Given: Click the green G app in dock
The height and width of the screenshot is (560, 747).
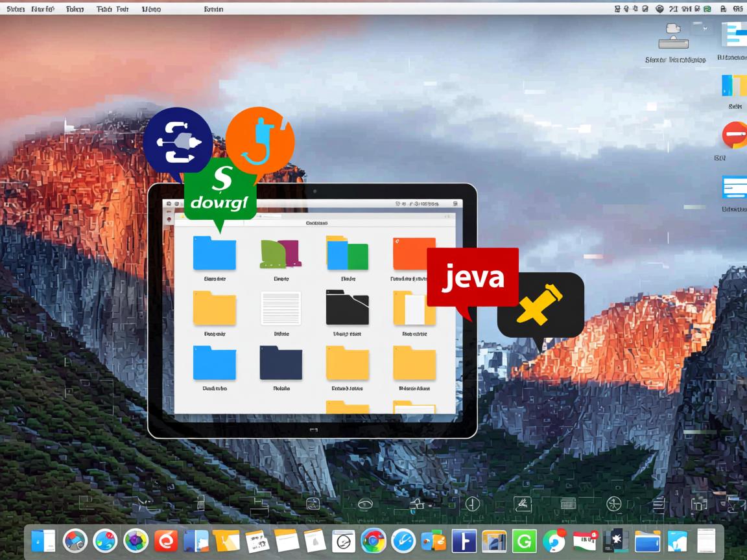Looking at the screenshot, I should click(x=524, y=541).
